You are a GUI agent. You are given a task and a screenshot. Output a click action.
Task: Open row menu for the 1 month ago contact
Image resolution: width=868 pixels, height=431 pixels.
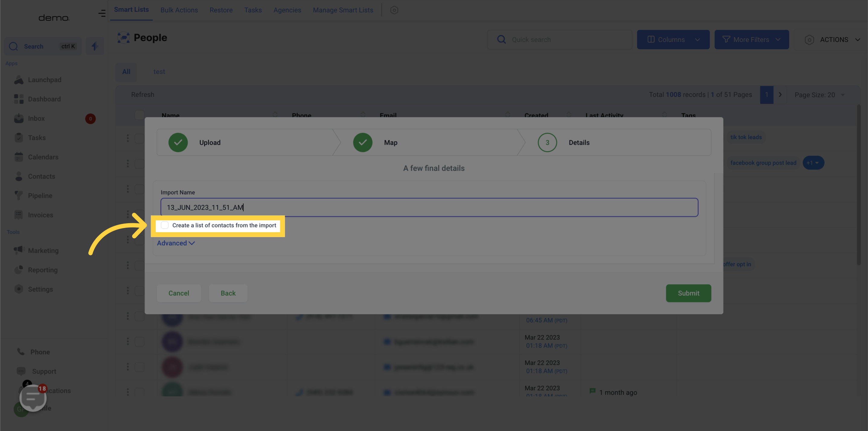pyautogui.click(x=128, y=392)
